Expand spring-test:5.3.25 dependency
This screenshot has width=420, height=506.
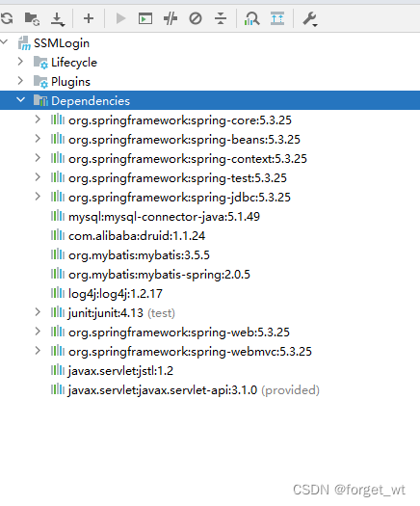[38, 177]
